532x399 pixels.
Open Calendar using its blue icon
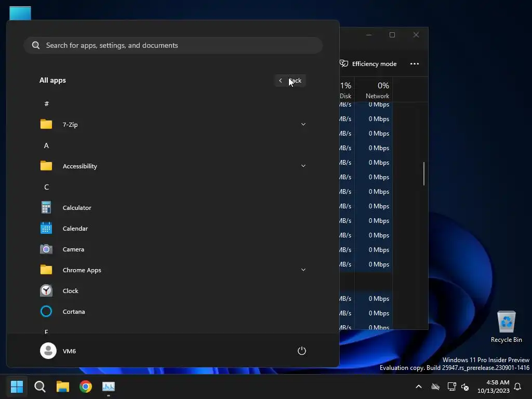pyautogui.click(x=46, y=228)
